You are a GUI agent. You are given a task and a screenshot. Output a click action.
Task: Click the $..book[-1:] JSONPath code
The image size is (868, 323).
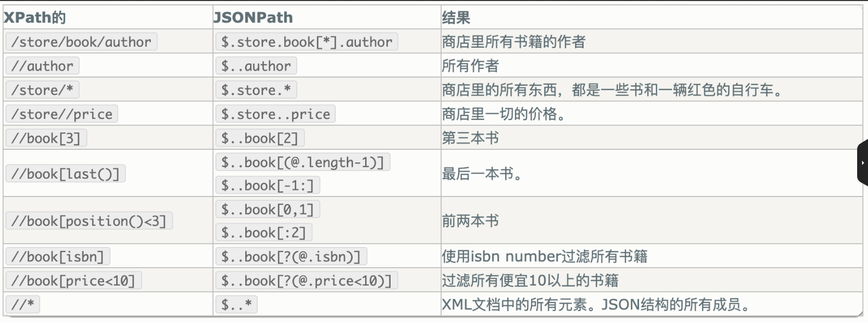(x=267, y=185)
